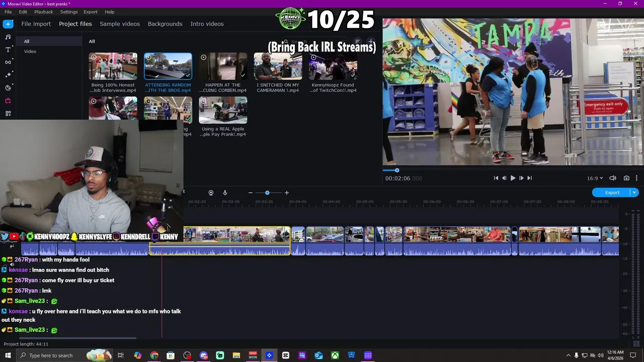Open the preview more options three-dot menu
644x362 pixels.
636,178
